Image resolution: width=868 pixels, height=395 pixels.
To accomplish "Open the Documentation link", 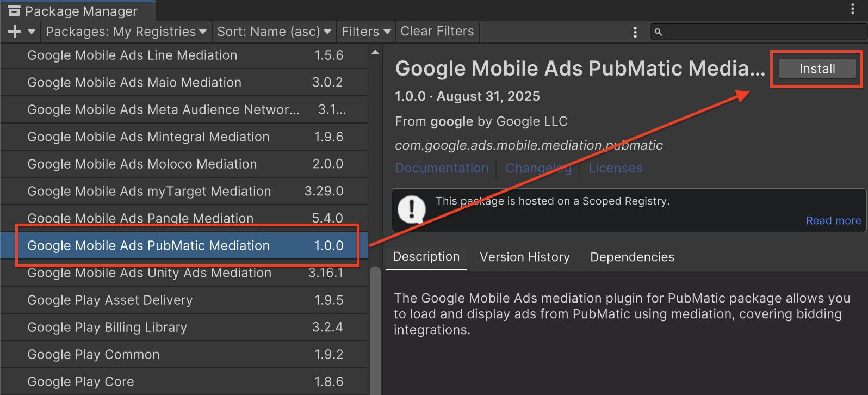I will click(x=442, y=168).
